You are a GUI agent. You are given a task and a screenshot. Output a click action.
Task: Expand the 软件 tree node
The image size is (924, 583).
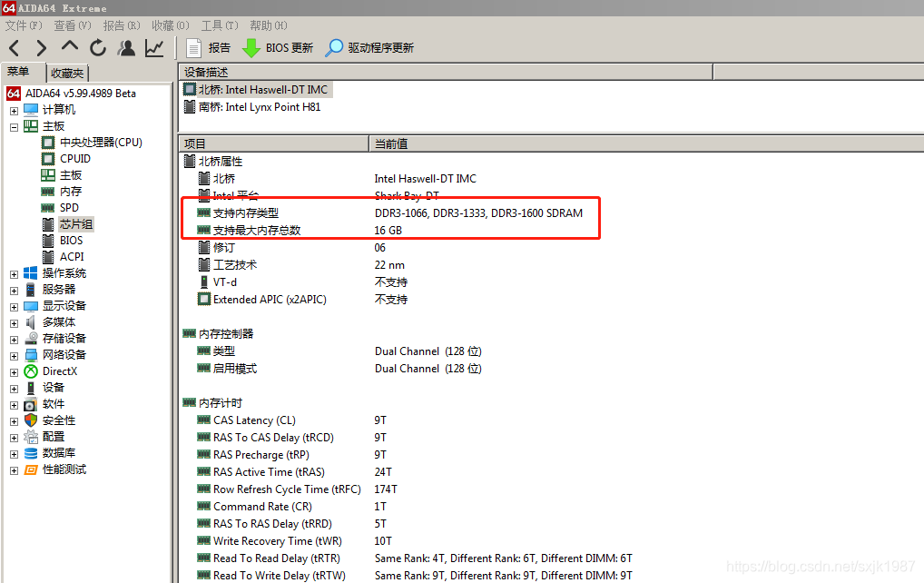pyautogui.click(x=15, y=406)
